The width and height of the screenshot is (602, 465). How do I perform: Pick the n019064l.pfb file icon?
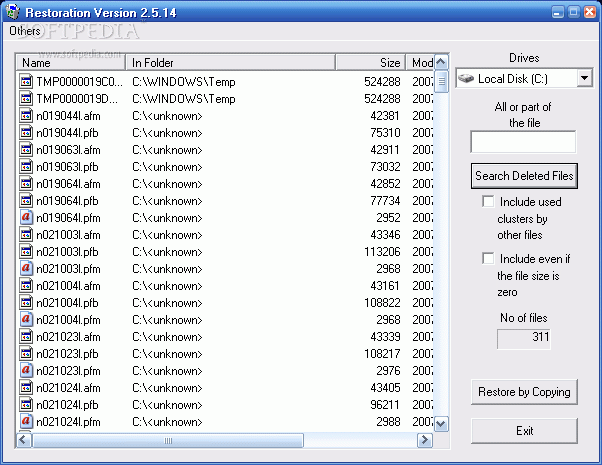[x=26, y=200]
